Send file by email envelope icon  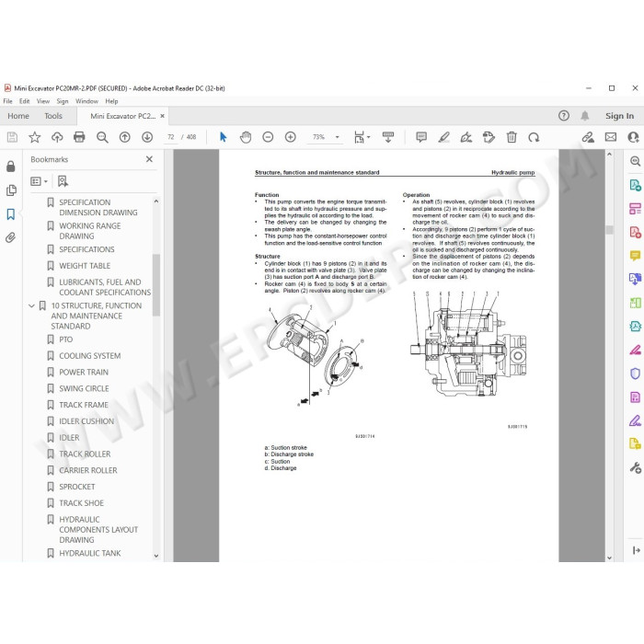tap(611, 137)
